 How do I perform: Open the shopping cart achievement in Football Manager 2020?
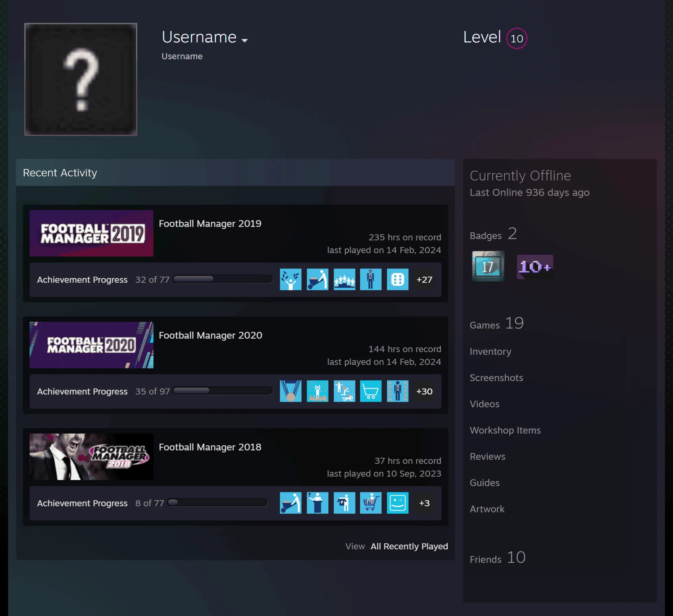pyautogui.click(x=371, y=391)
